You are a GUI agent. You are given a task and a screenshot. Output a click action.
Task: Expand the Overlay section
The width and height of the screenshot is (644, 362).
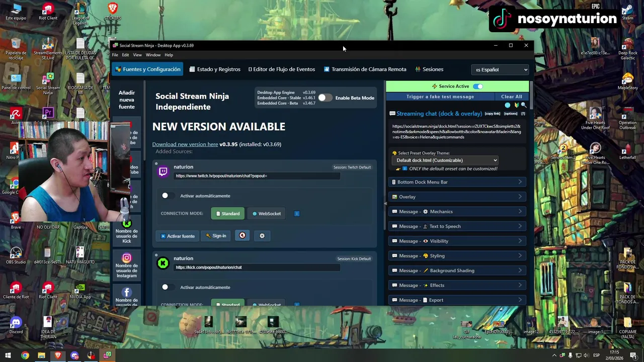click(457, 197)
